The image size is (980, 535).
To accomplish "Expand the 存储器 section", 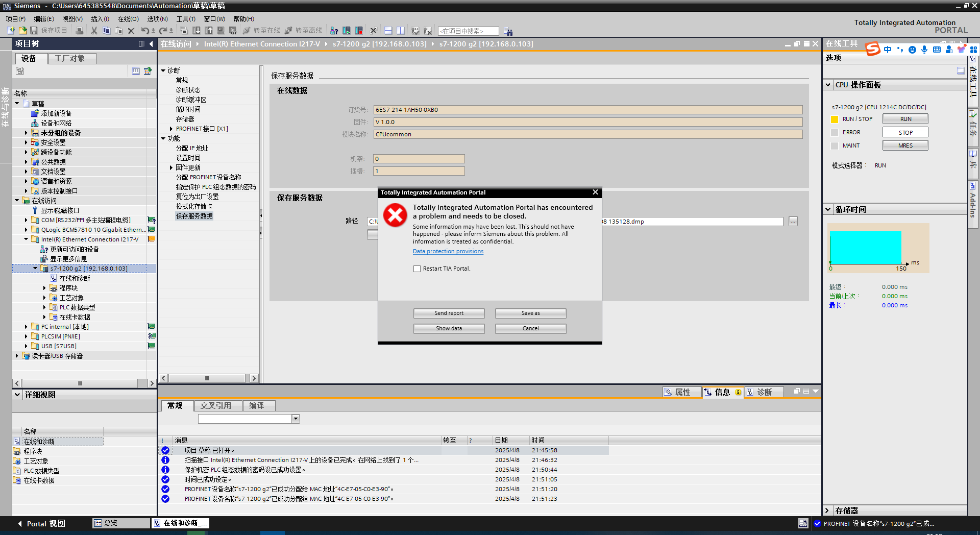I will pyautogui.click(x=827, y=510).
